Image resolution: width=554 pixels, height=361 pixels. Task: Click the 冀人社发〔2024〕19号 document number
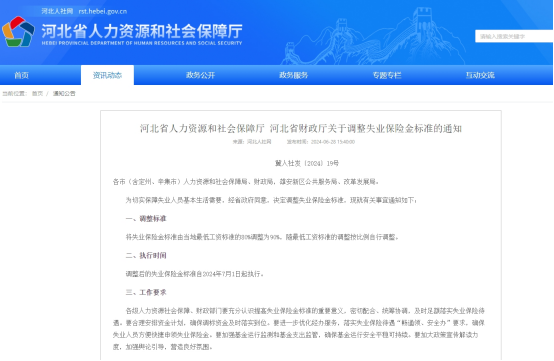[307, 163]
